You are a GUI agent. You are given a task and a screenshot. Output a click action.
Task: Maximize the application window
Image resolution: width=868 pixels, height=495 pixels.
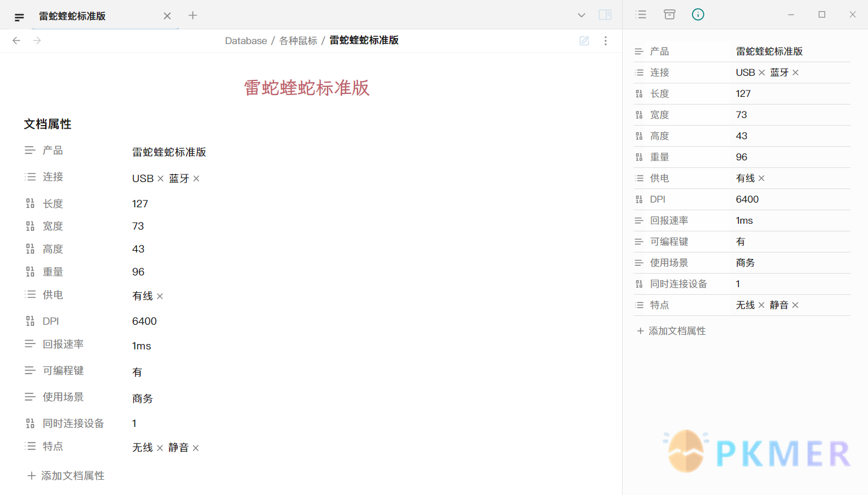coord(822,15)
